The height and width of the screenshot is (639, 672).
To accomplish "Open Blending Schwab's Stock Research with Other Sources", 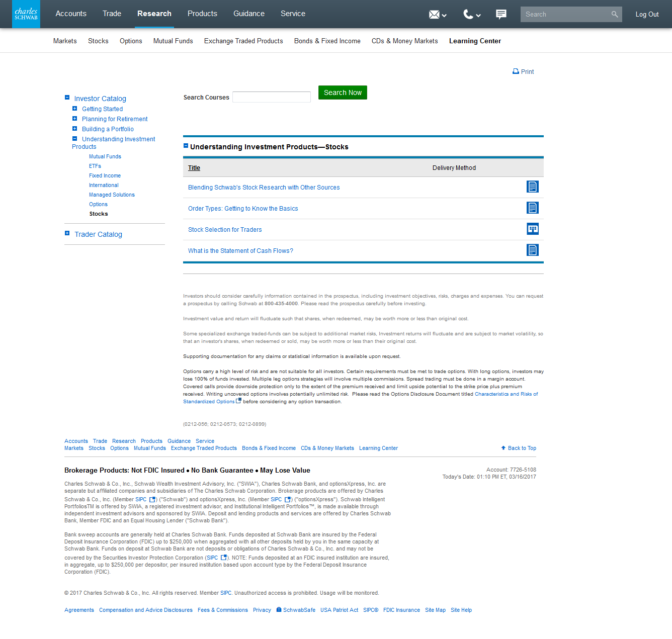I will (x=264, y=188).
